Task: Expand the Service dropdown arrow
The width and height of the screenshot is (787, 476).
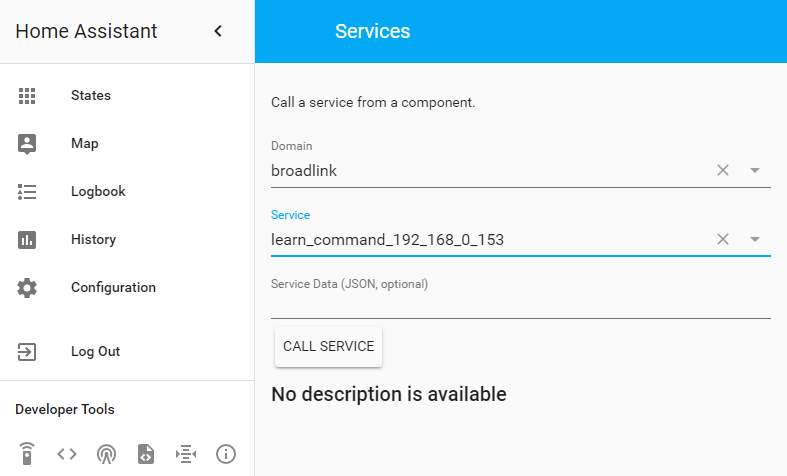Action: click(755, 240)
